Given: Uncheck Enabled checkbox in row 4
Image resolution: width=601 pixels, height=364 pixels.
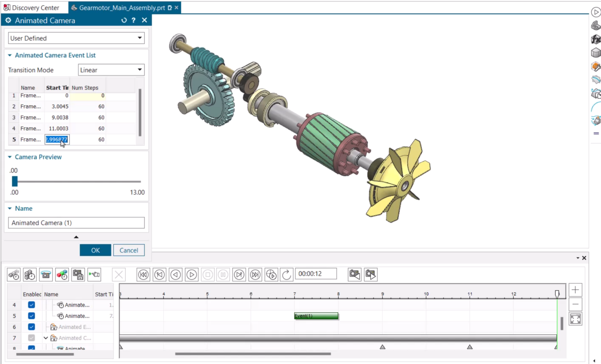Looking at the screenshot, I should [32, 305].
